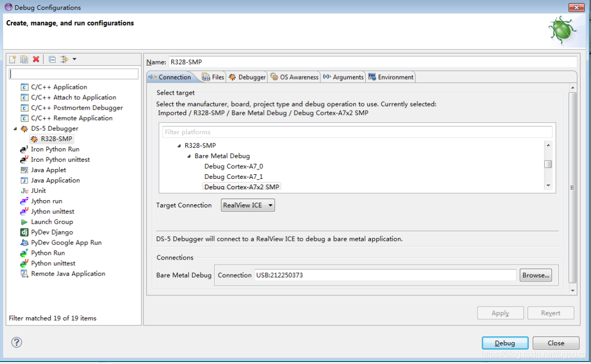Click C/C++ Postmortem Debugger icon

pos(24,108)
